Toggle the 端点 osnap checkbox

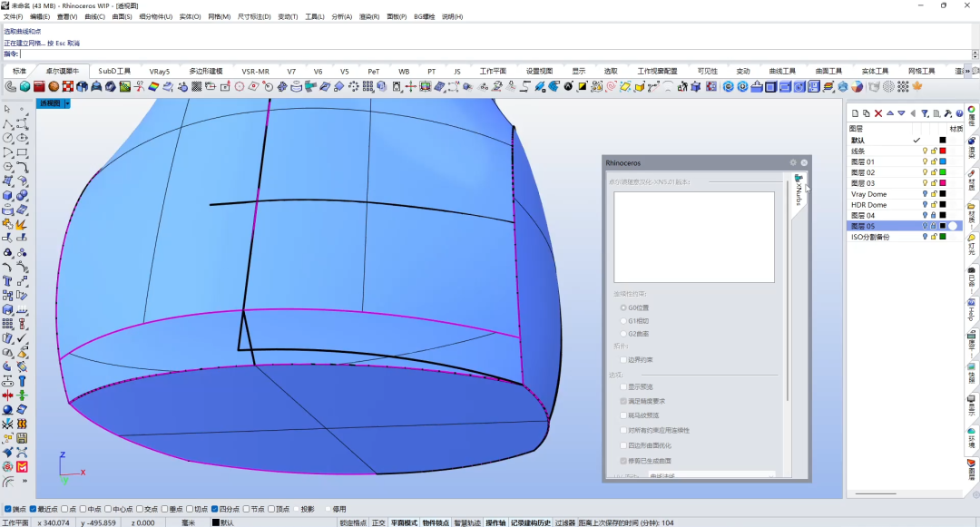(x=8, y=510)
